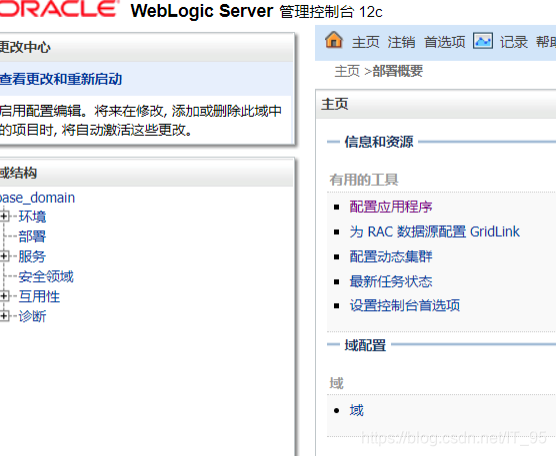Open 首选项 preferences
The height and width of the screenshot is (456, 556).
click(445, 42)
